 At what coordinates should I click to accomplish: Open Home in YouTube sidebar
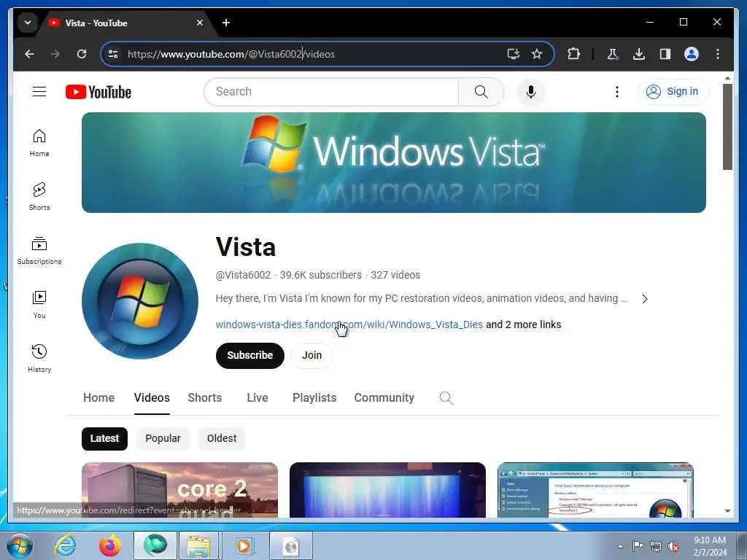39,143
